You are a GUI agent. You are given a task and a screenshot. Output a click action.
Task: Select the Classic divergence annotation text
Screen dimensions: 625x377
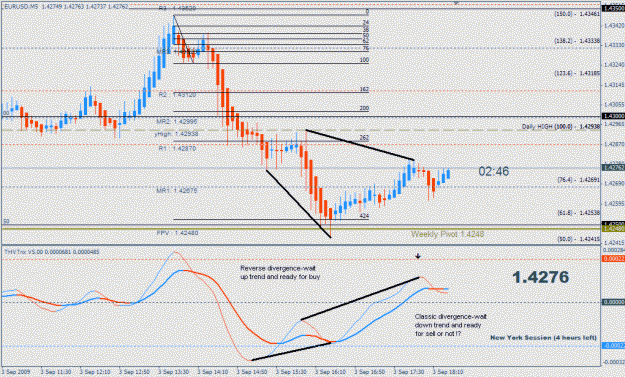point(450,325)
